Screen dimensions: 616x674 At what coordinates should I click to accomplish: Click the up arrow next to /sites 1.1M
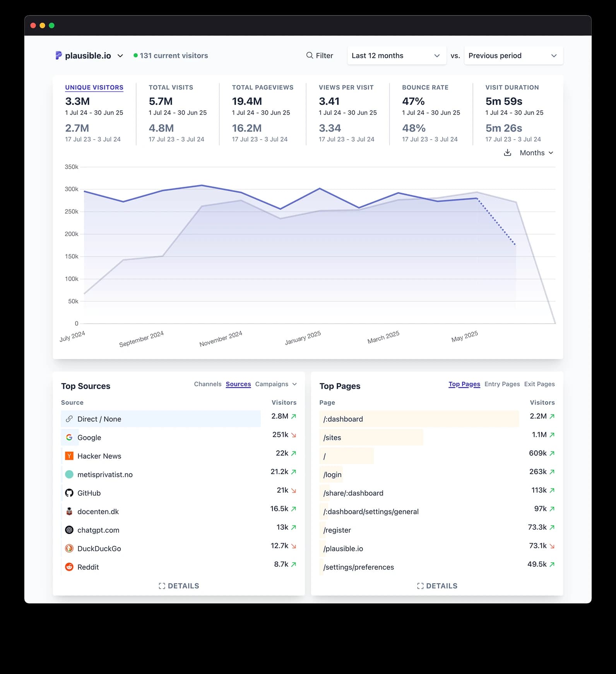pyautogui.click(x=552, y=435)
